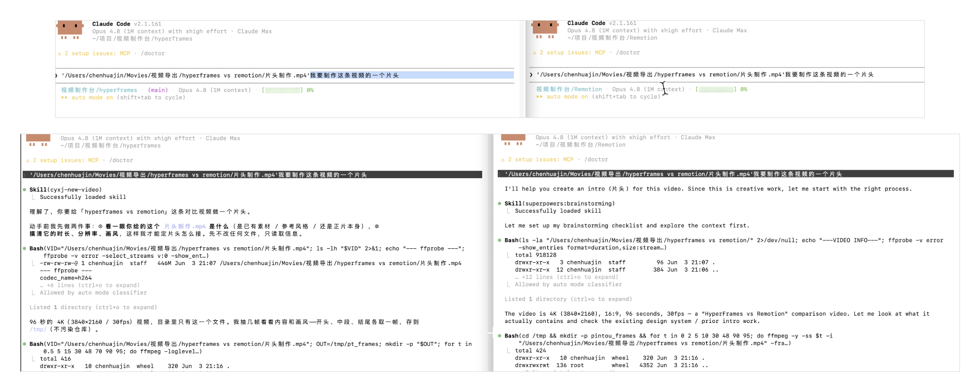Viewport: 980px width, 392px height.
Task: Toggle 'auto mode on' in the hyperframes (main) status line
Action: [92, 97]
